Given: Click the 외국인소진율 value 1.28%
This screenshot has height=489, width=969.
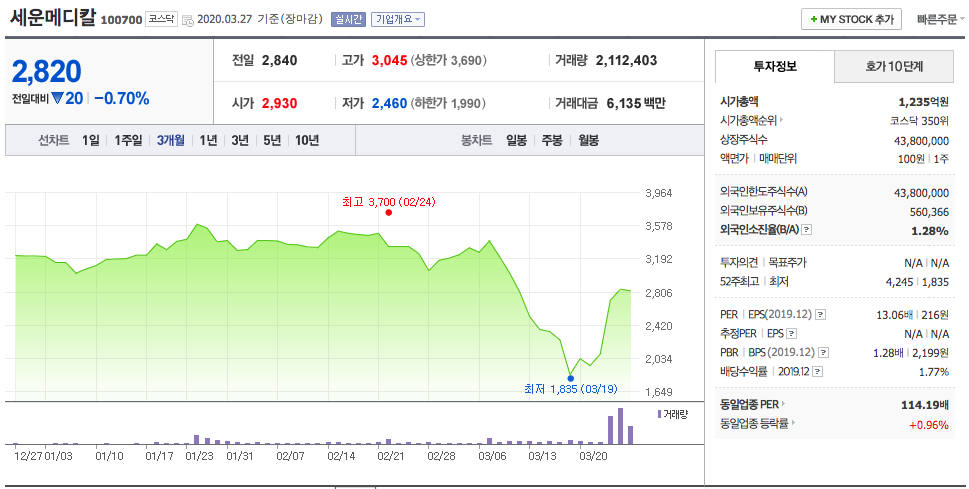Looking at the screenshot, I should [929, 231].
